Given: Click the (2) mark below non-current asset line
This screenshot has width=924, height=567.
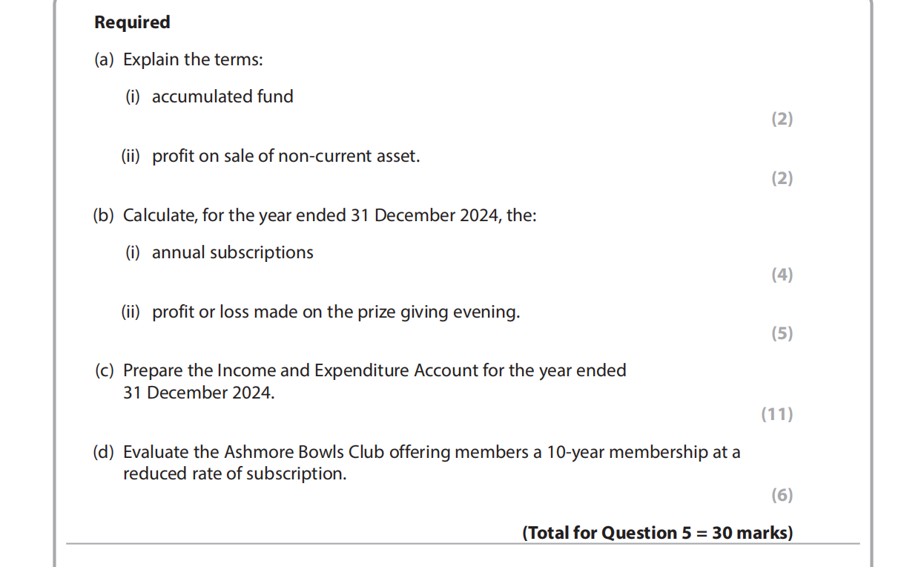Looking at the screenshot, I should coord(782,178).
